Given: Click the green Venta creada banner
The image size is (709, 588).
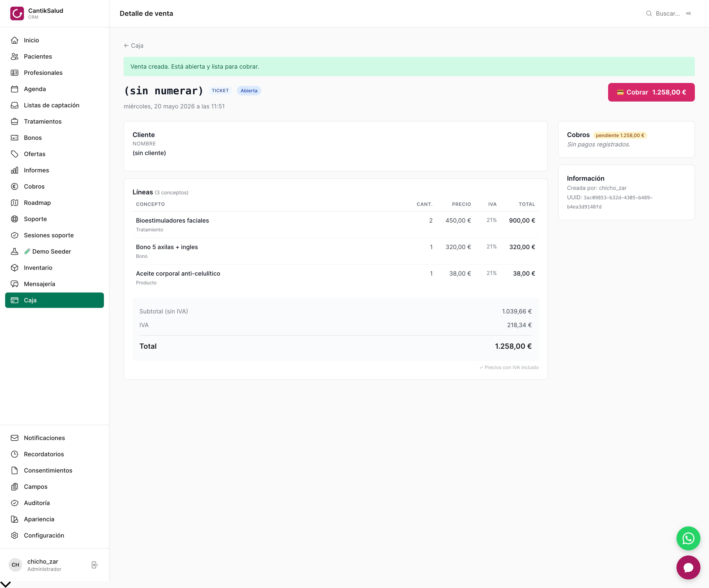Looking at the screenshot, I should (409, 66).
